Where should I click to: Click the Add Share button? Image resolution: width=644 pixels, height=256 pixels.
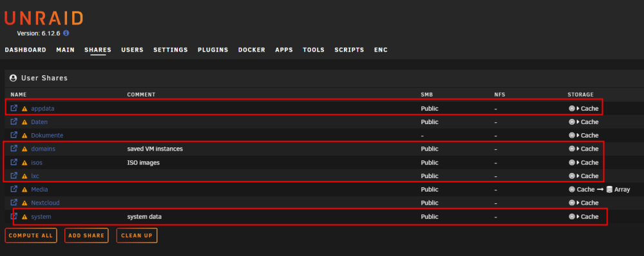(x=86, y=235)
